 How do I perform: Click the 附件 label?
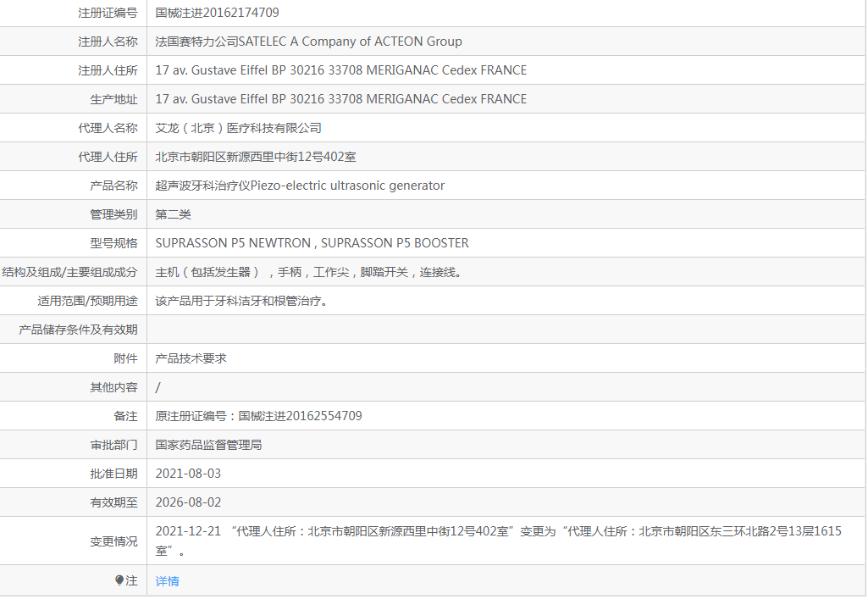coord(125,358)
